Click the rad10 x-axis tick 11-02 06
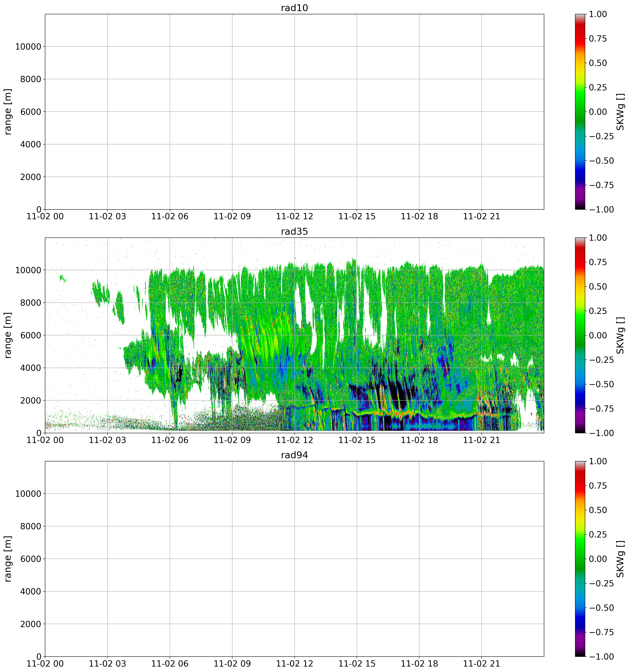Screen dimensions: 629x672 (x=170, y=217)
